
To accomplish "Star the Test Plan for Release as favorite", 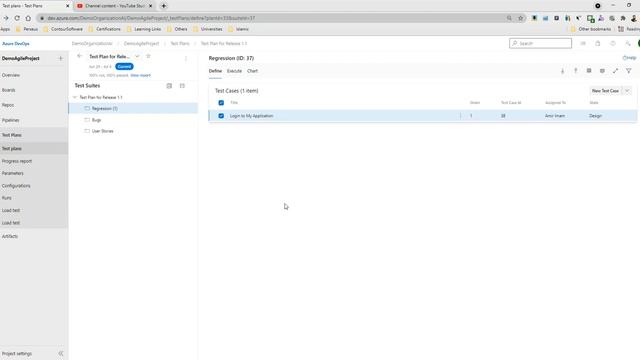I will tap(149, 56).
